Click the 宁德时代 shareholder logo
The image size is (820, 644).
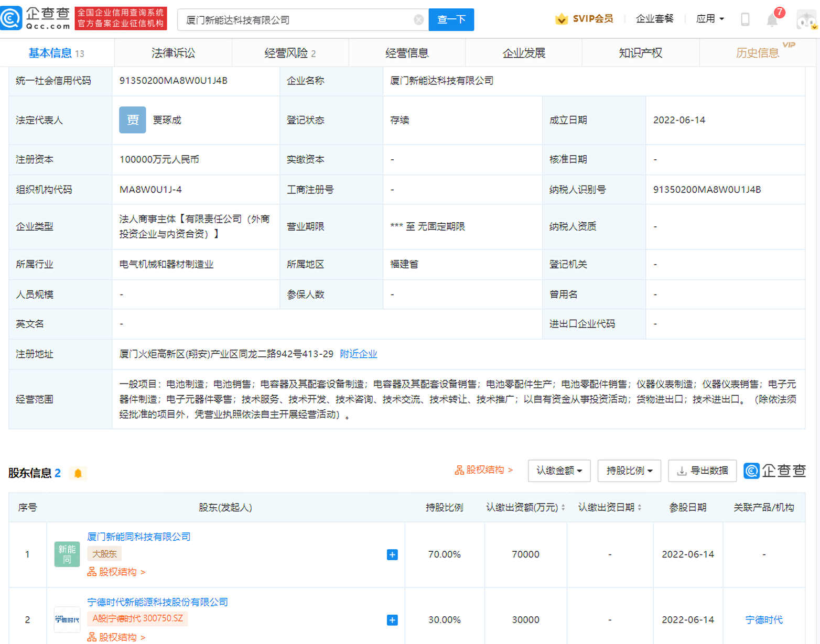click(67, 620)
